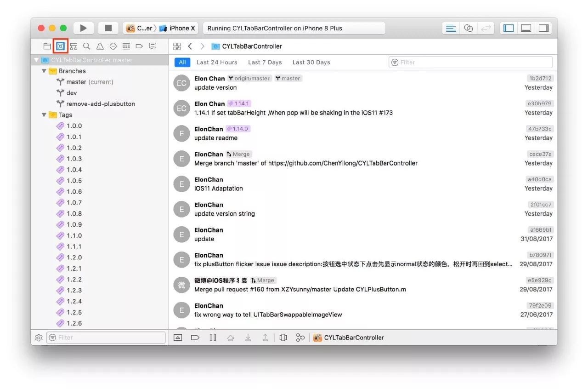
Task: Stop the running app
Action: (108, 28)
